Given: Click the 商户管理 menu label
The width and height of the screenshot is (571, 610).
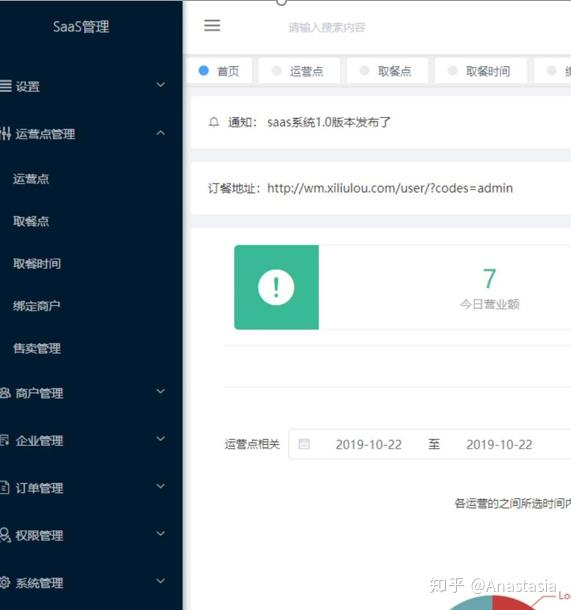Looking at the screenshot, I should click(39, 393).
